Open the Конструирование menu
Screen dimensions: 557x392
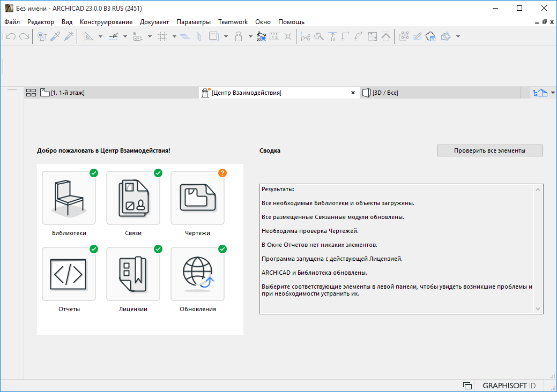[106, 22]
